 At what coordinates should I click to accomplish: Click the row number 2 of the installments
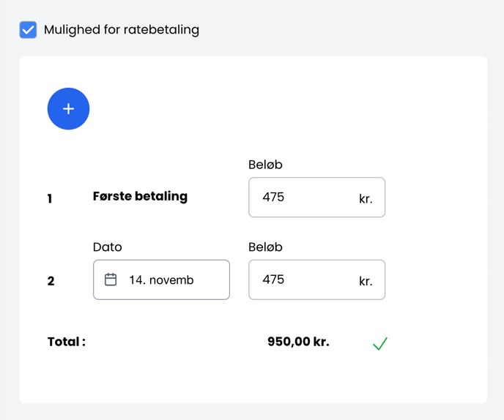51,281
